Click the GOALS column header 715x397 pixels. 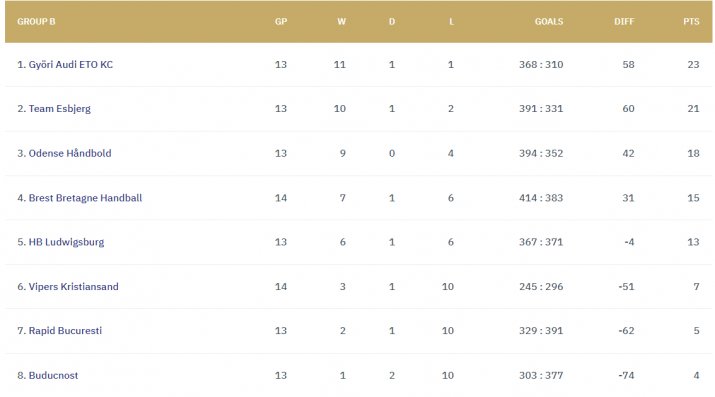[x=549, y=21]
